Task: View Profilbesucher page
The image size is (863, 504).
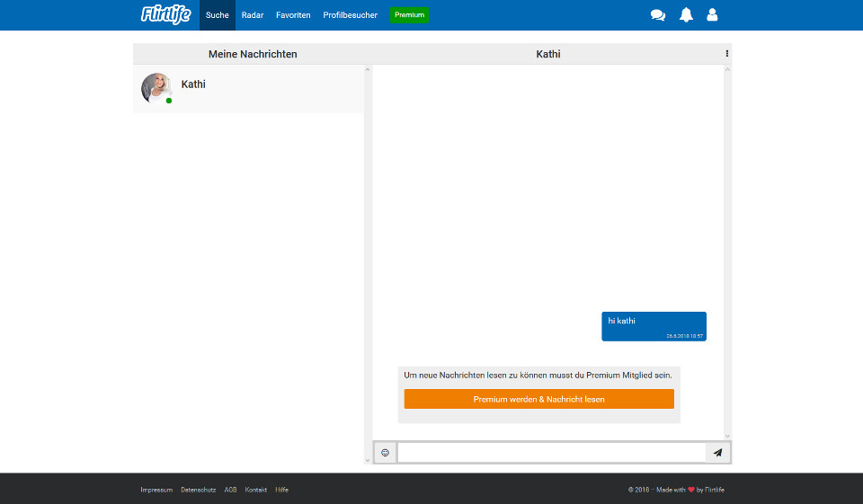Action: 351,15
